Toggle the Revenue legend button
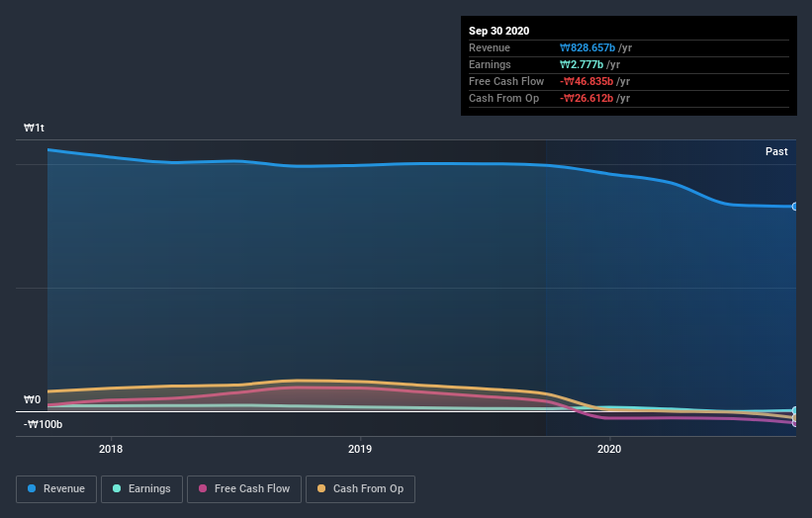The image size is (812, 518). [56, 489]
